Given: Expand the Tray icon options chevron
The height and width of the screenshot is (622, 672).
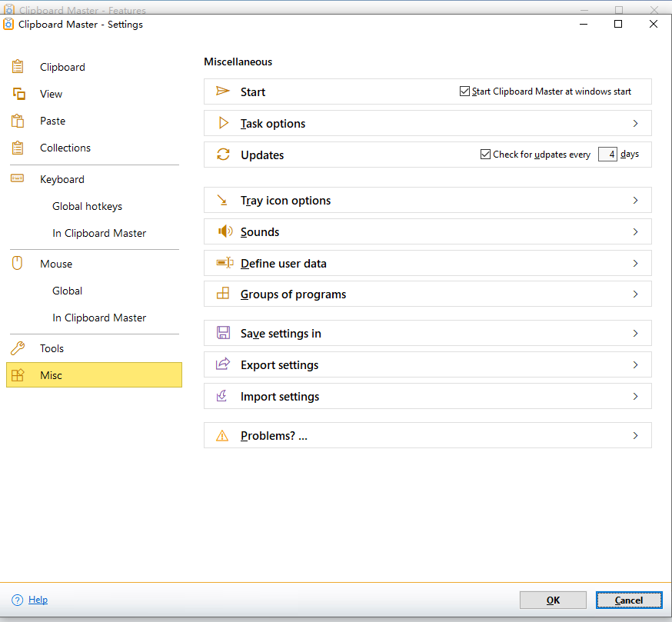Looking at the screenshot, I should (x=636, y=200).
